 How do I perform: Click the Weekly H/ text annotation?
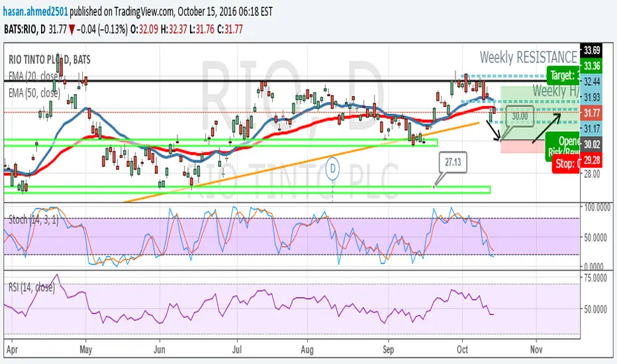coord(555,91)
